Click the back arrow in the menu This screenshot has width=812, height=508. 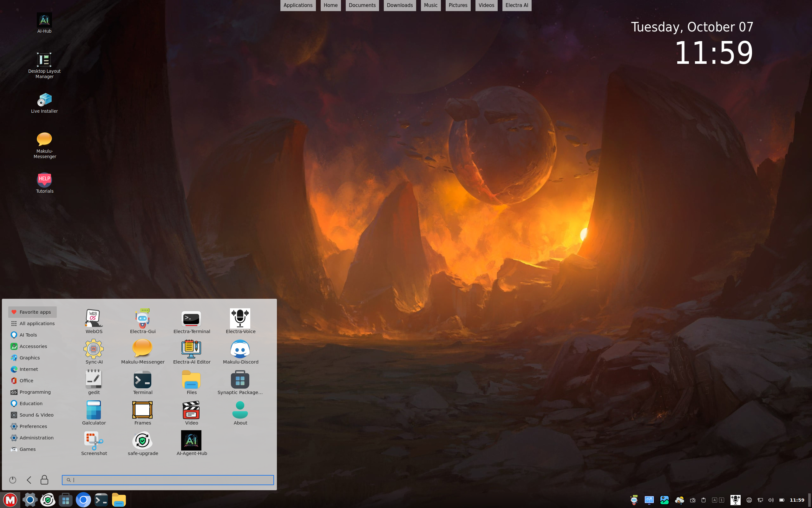click(x=29, y=480)
